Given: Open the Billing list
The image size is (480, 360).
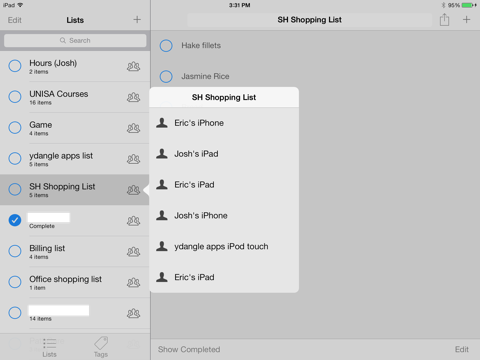Looking at the screenshot, I should (x=75, y=251).
